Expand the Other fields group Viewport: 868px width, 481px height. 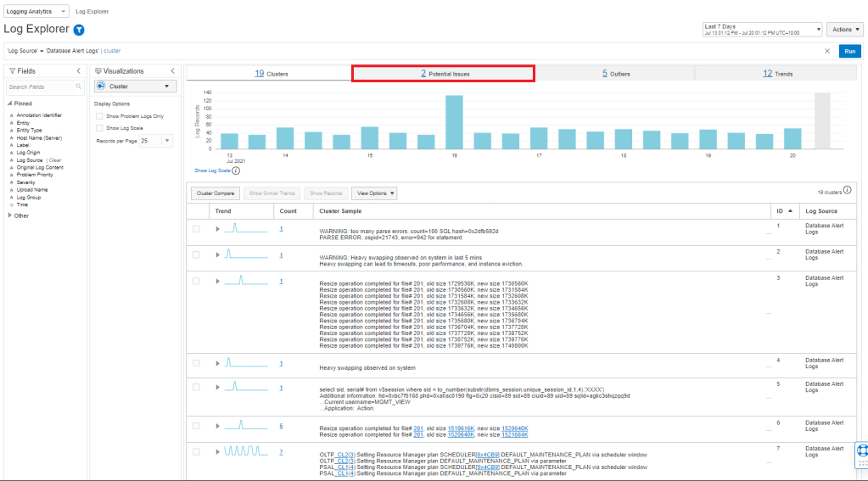10,215
